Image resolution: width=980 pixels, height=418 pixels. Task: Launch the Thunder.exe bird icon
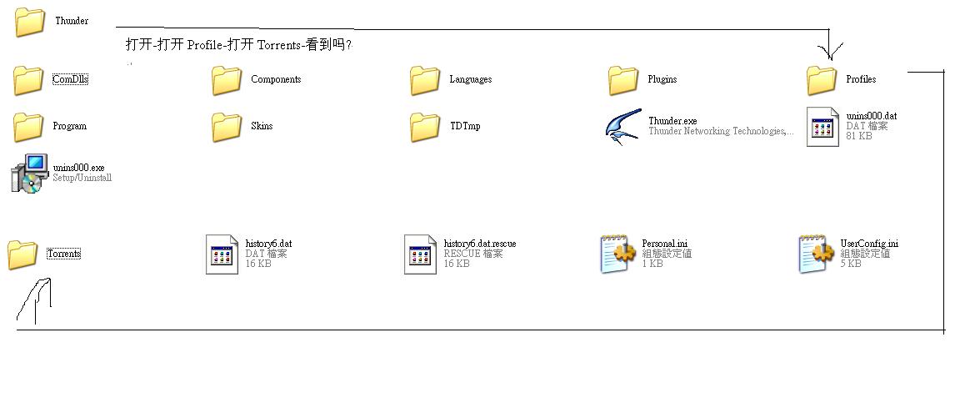pos(623,127)
